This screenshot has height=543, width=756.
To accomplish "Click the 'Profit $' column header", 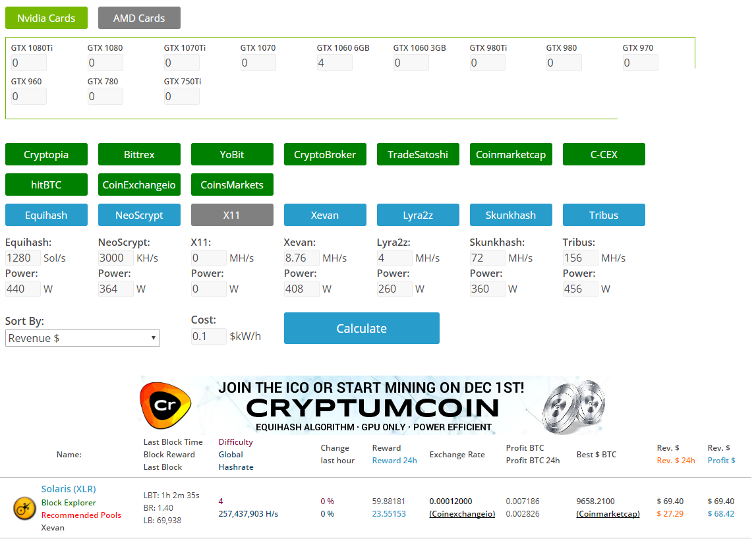I will pos(721,461).
